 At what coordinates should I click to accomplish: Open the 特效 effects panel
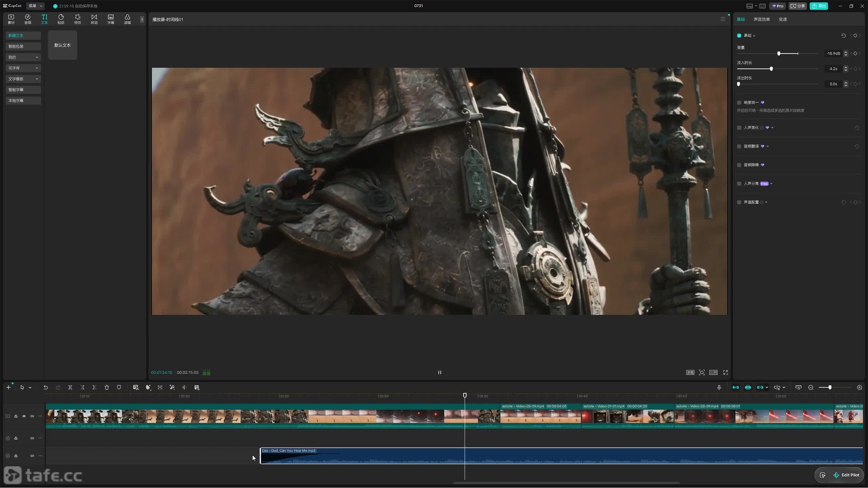click(x=78, y=19)
